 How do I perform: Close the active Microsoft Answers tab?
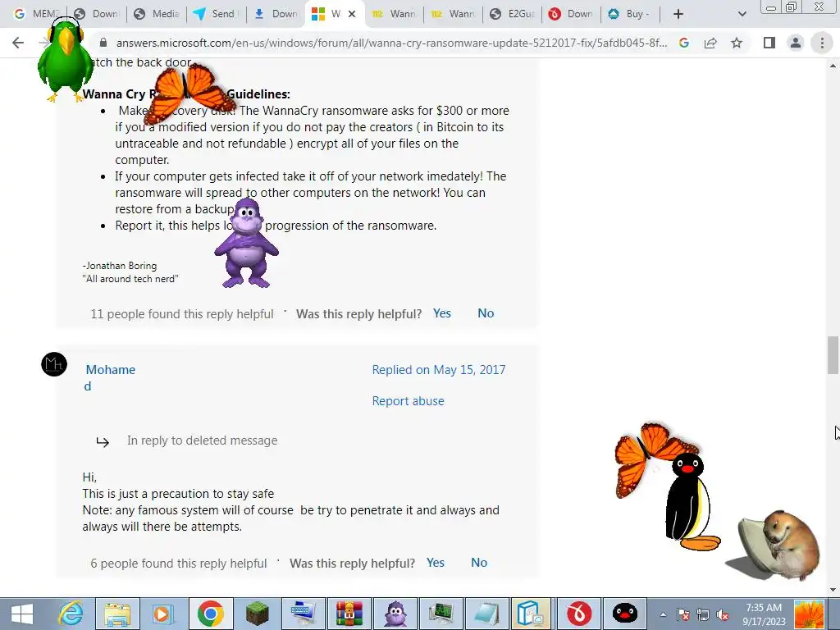[352, 14]
